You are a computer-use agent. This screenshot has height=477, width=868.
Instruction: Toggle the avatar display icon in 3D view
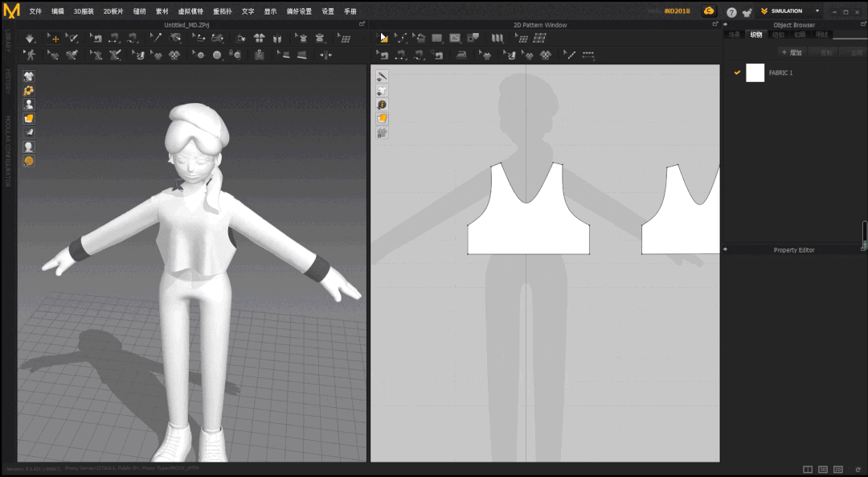29,104
